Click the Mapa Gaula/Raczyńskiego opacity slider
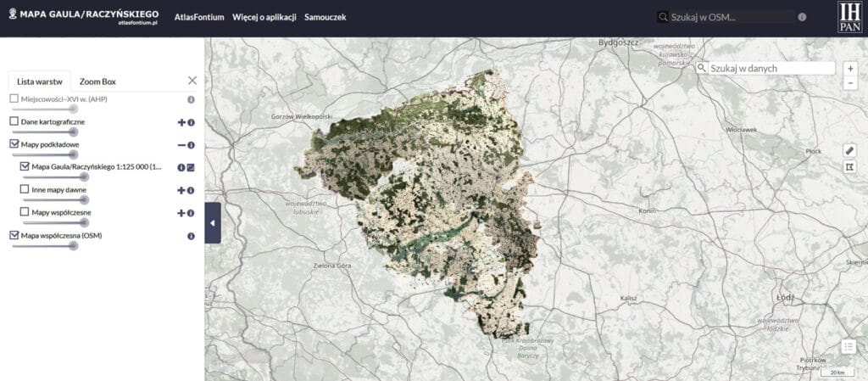 coord(59,177)
